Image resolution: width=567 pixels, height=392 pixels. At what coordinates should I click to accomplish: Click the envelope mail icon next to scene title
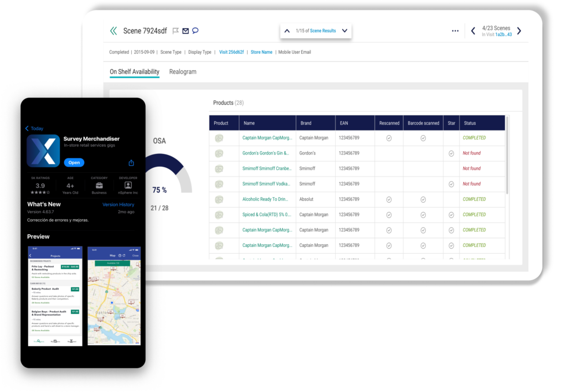(x=185, y=31)
